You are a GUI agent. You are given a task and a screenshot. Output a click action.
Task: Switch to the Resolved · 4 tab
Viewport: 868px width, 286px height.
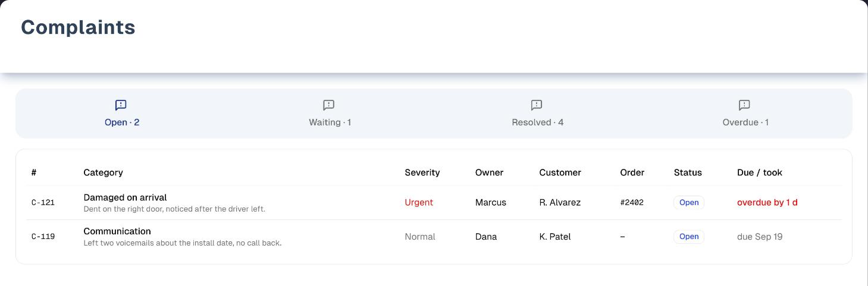(x=537, y=114)
